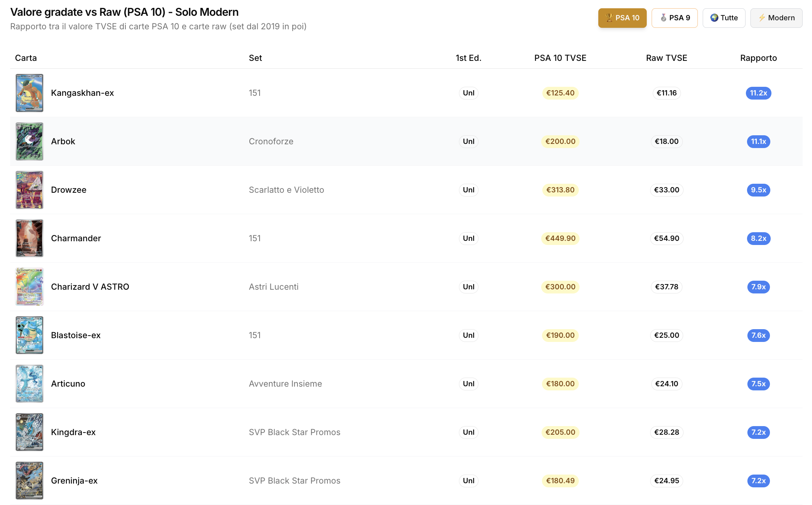Viewport: 812px width, 505px height.
Task: Click the Charizard V ASTRO card image
Action: point(29,287)
